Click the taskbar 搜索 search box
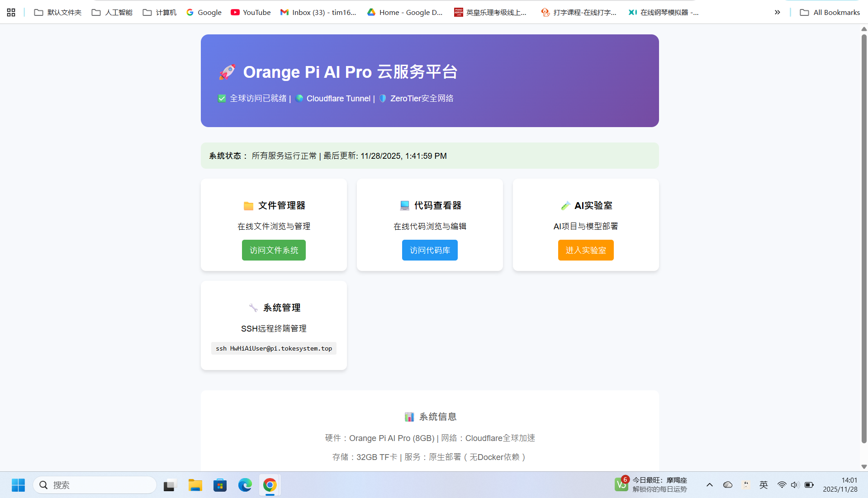This screenshot has height=498, width=868. coord(95,485)
